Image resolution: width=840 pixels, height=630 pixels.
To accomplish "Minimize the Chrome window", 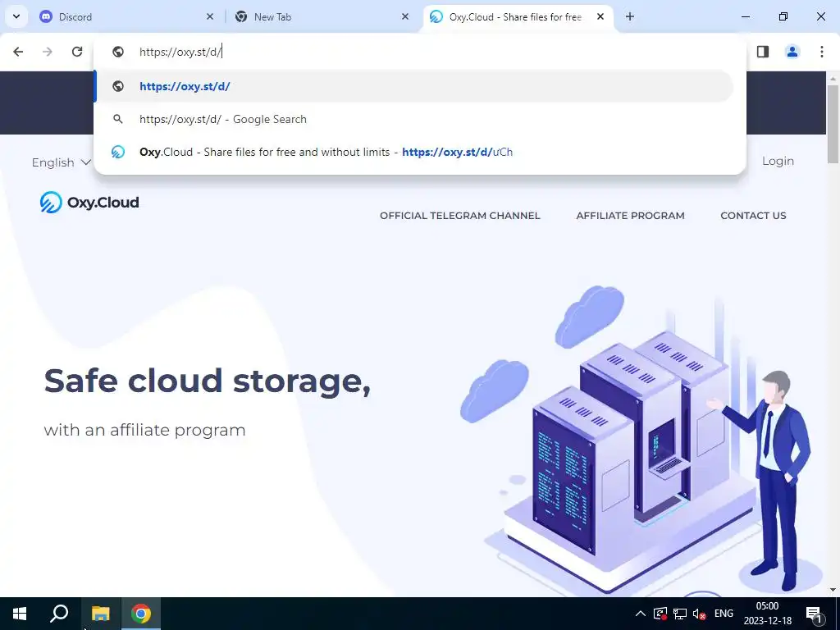I will tap(745, 16).
